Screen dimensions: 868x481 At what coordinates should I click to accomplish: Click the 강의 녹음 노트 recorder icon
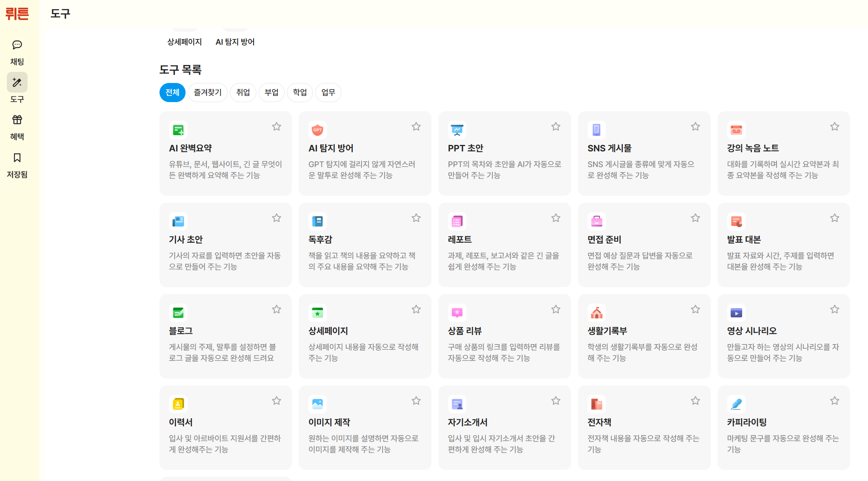pyautogui.click(x=736, y=130)
